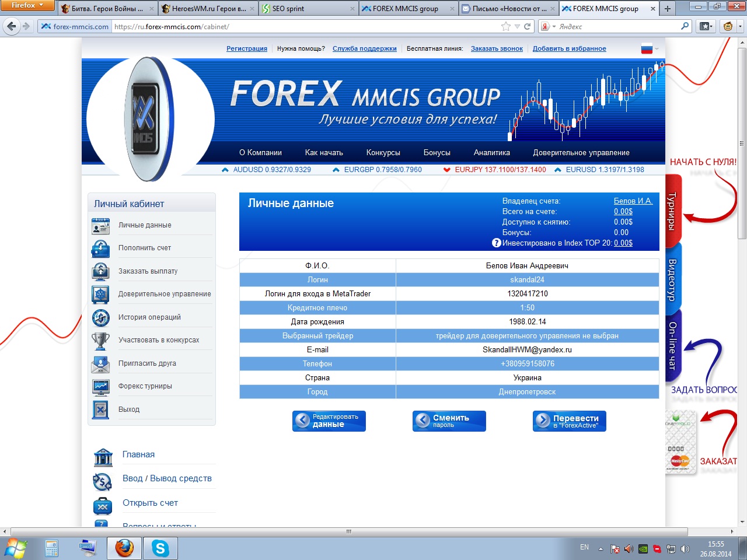Click the Windows Start button
This screenshot has height=560, width=747.
pyautogui.click(x=15, y=548)
